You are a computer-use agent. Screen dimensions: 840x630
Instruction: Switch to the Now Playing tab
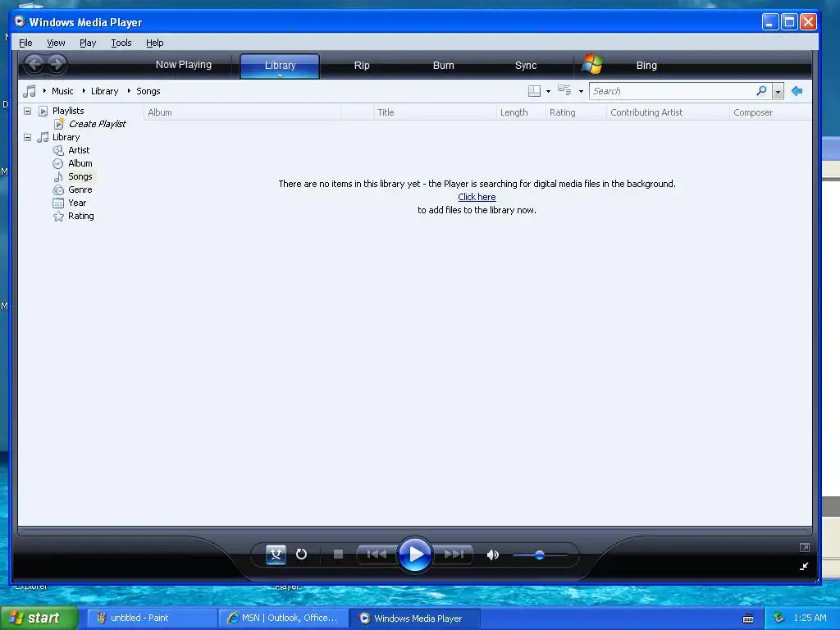[183, 65]
